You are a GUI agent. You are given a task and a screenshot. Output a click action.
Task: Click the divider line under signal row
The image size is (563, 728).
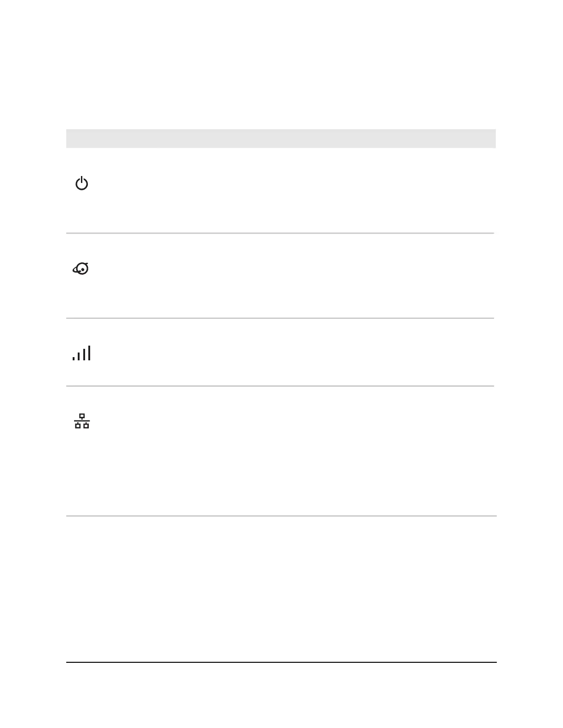tap(280, 386)
